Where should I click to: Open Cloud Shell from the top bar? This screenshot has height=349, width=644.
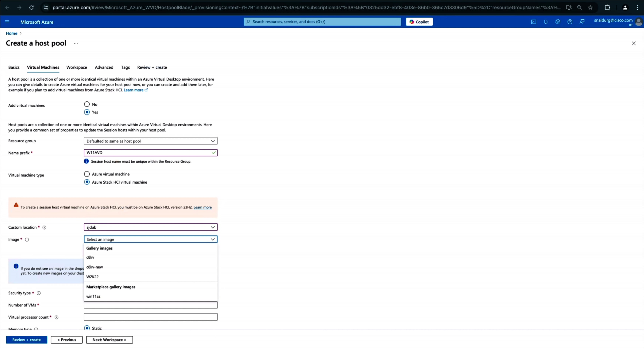533,22
